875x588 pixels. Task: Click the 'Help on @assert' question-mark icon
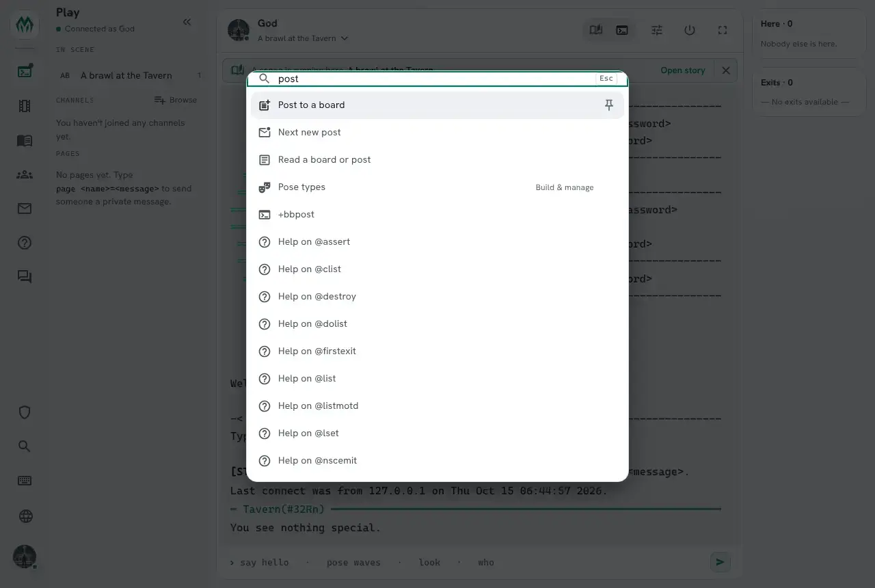tap(265, 242)
